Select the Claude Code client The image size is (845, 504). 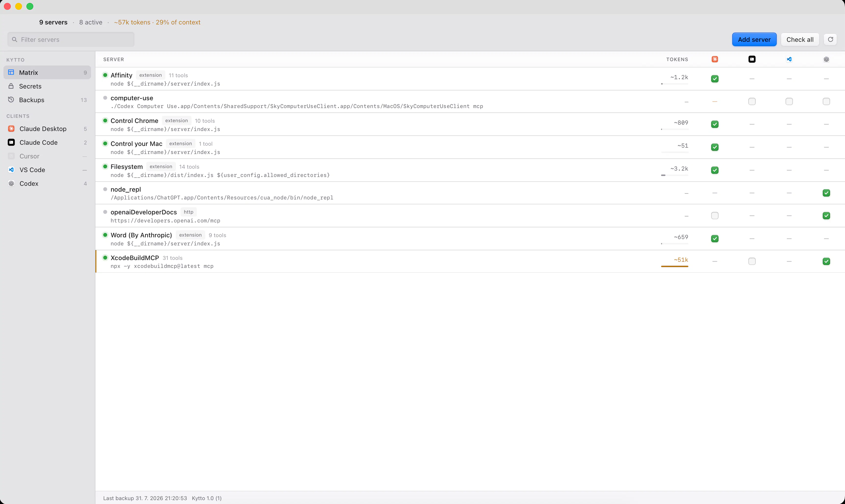[x=47, y=142]
